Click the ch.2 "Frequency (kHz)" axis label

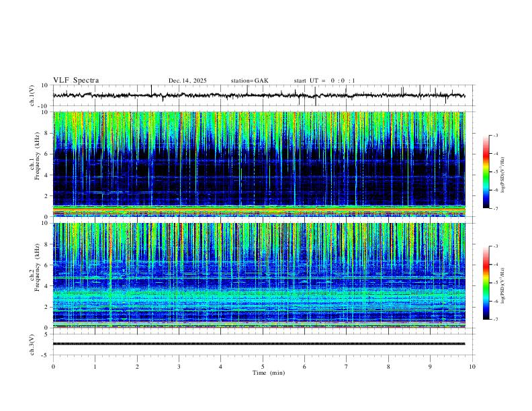[x=38, y=267]
